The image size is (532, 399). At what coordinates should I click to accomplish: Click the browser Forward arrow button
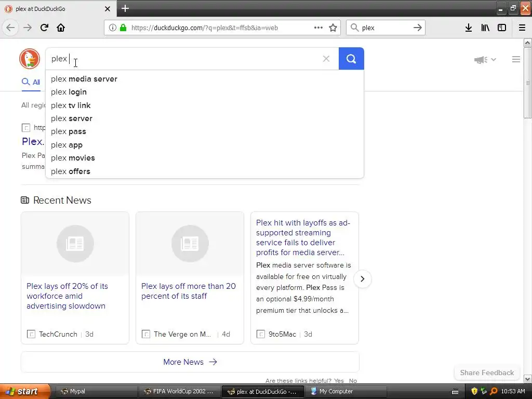click(28, 28)
